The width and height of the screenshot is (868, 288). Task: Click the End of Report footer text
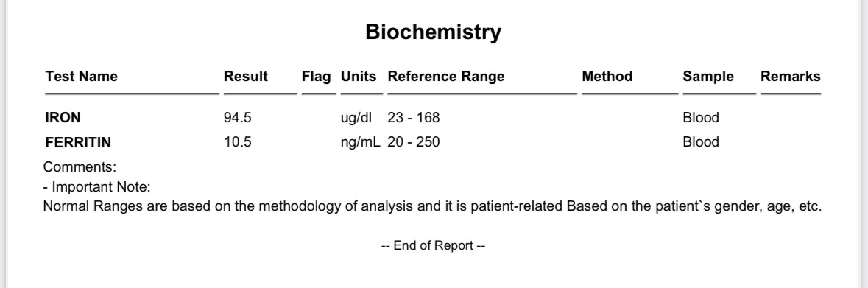point(434,245)
